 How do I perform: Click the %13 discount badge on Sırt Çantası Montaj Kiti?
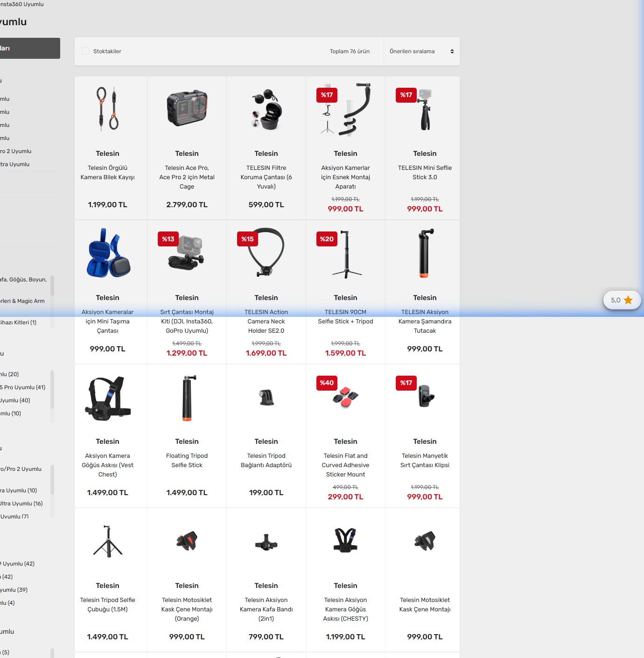point(168,239)
